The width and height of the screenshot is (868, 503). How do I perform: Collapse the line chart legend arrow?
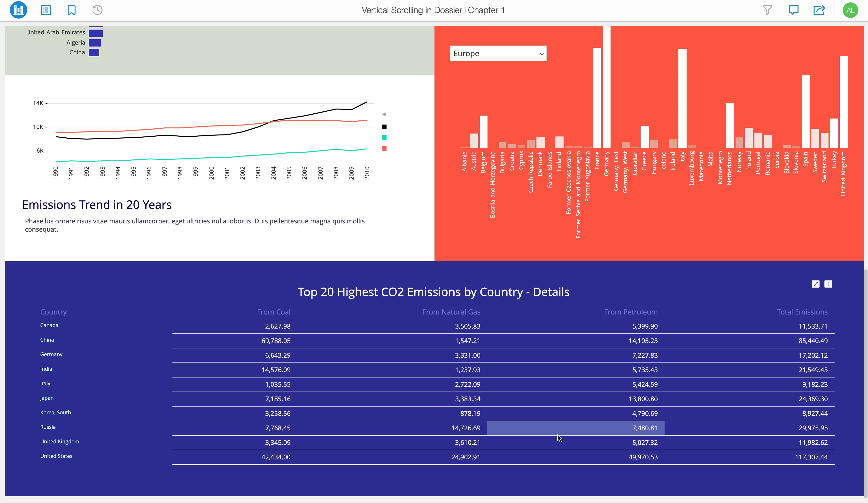tap(384, 114)
